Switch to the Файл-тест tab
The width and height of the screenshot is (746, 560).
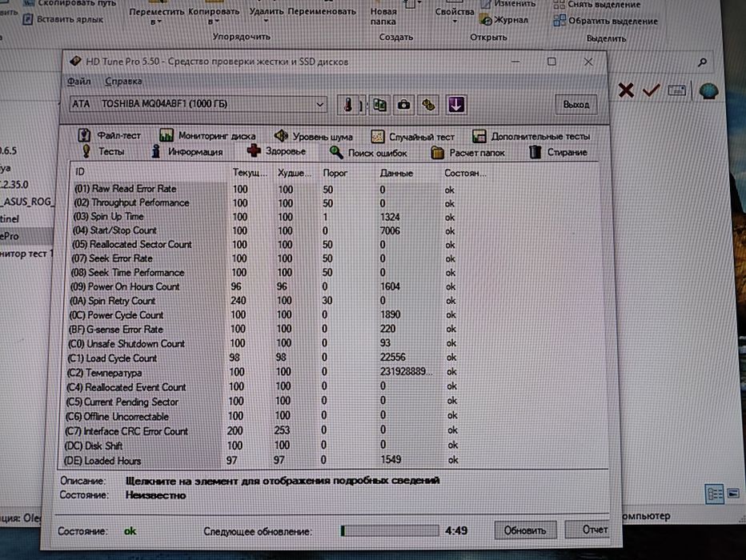[x=110, y=135]
